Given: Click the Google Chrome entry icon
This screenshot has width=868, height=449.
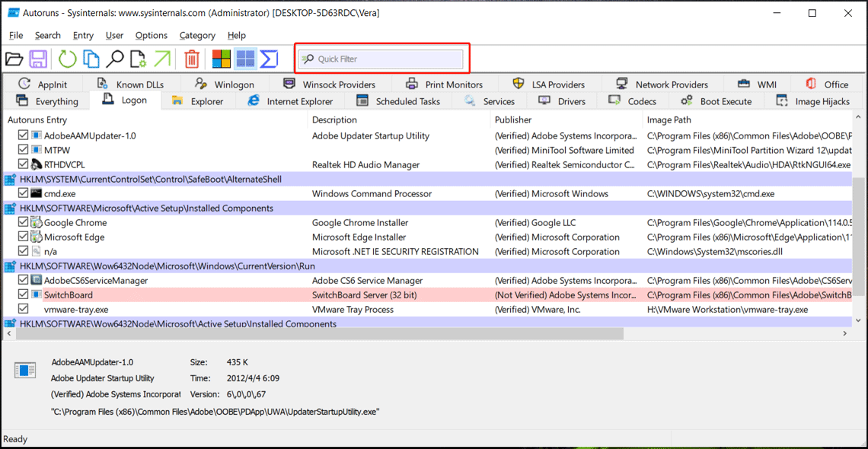Looking at the screenshot, I should 37,223.
